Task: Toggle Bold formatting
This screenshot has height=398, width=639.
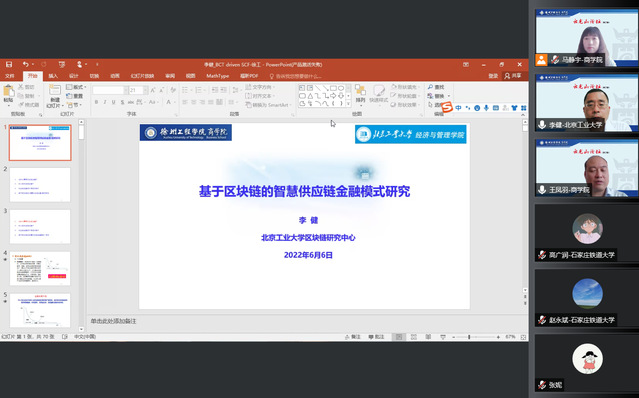Action: point(97,102)
